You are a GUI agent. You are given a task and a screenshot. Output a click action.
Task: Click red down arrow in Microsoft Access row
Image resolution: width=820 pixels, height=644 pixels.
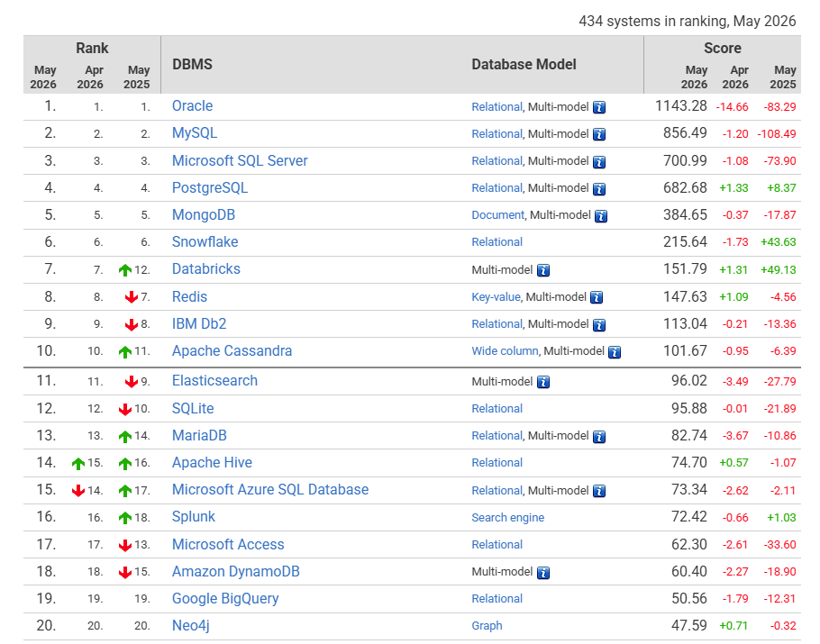(125, 545)
